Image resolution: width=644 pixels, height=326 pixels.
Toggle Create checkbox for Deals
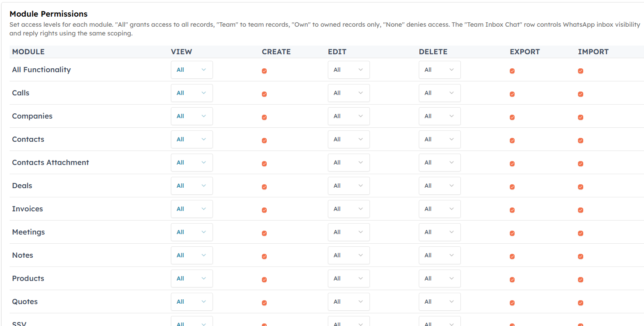point(264,187)
